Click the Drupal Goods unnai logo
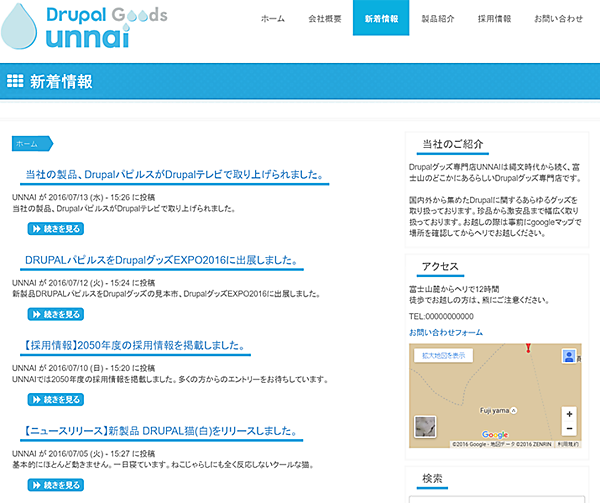 84,26
